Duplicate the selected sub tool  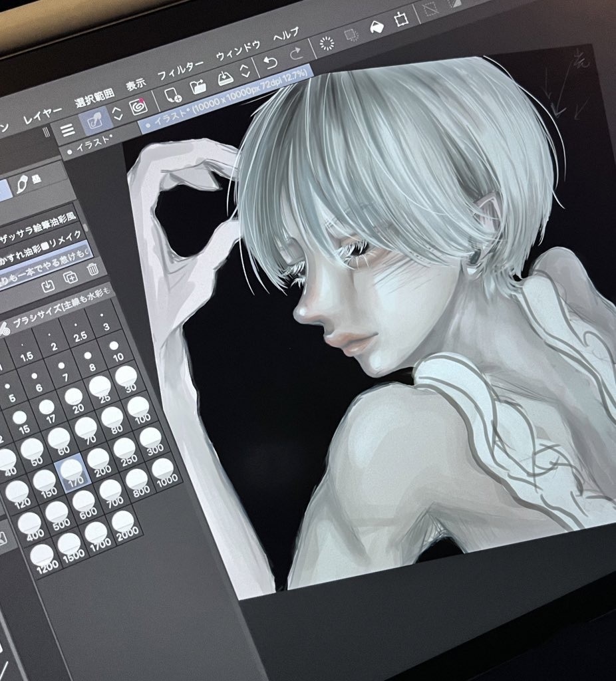click(71, 277)
